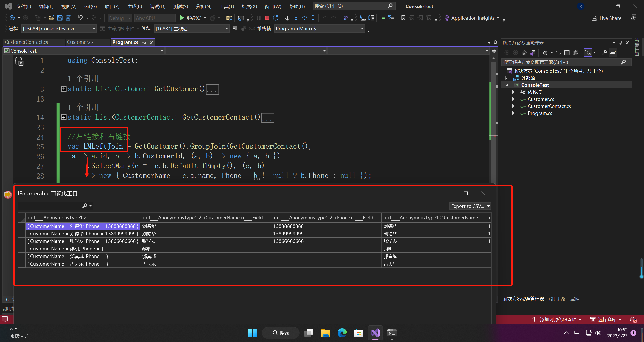644x342 pixels.
Task: Expand Customer.cs node in Solution Explorer
Action: coord(513,99)
